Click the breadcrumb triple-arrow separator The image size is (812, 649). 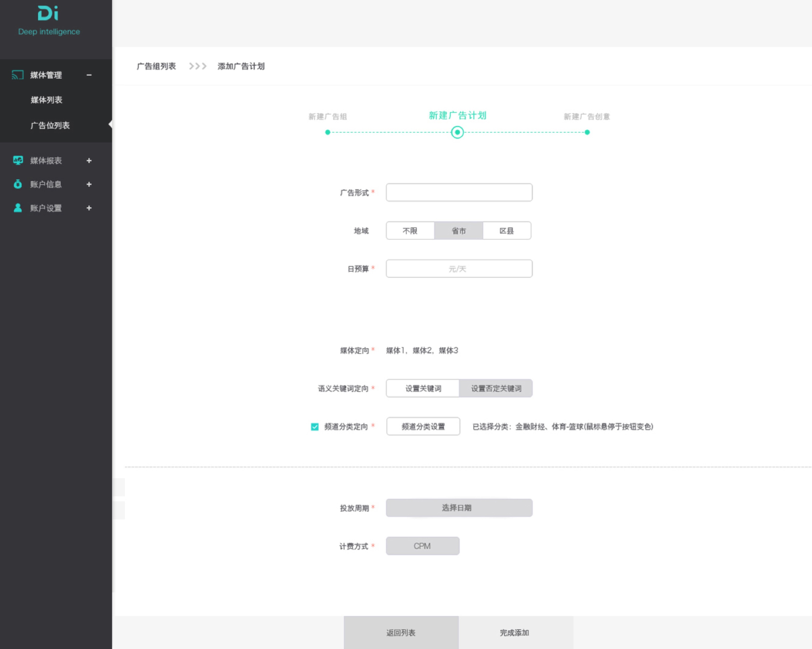point(197,66)
